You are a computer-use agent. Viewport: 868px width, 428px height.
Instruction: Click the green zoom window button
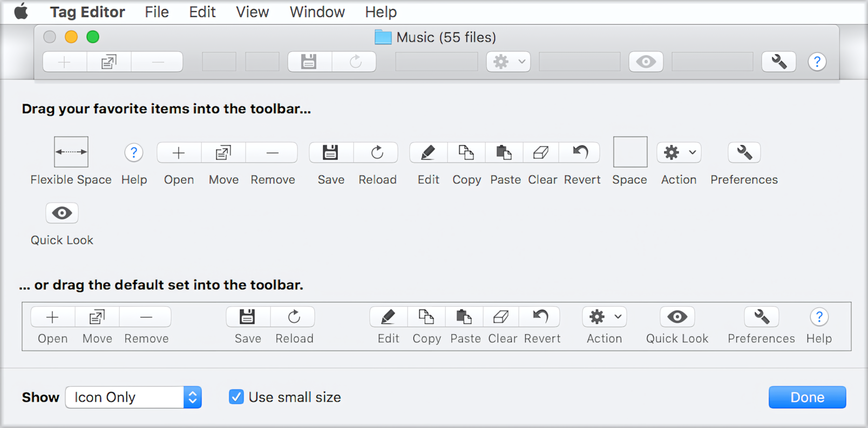coord(93,37)
